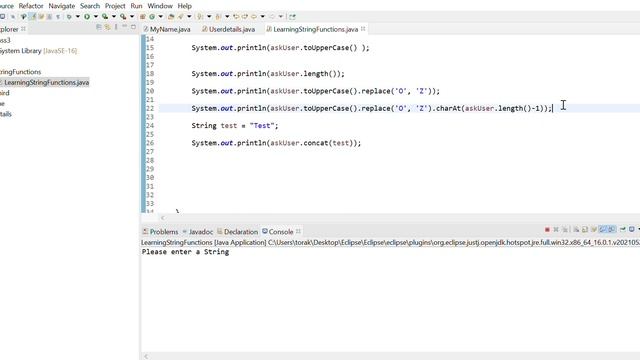Click the New Java Package icon
Viewport: 640px width, 360px height.
point(142,17)
